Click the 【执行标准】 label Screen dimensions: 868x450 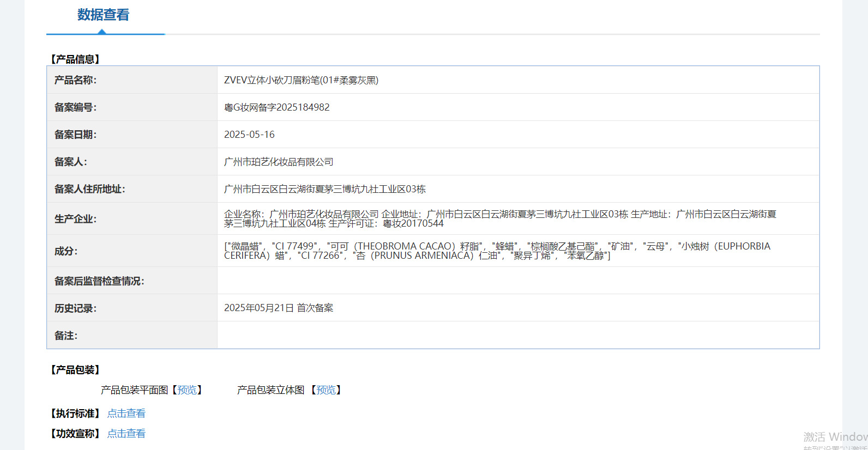pos(75,413)
